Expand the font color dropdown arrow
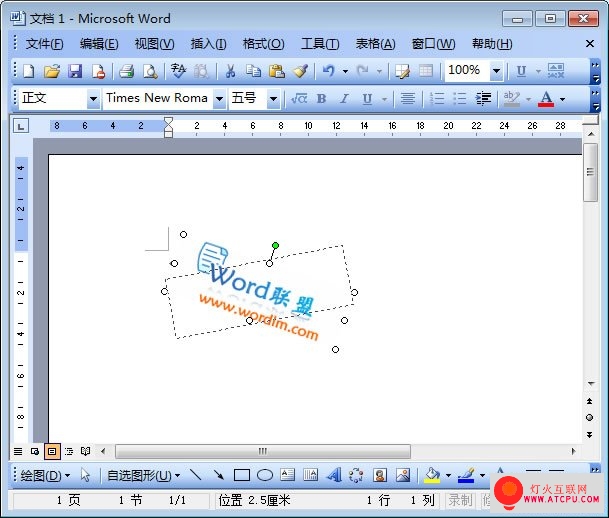Screen dimensions: 609x518 (x=562, y=99)
